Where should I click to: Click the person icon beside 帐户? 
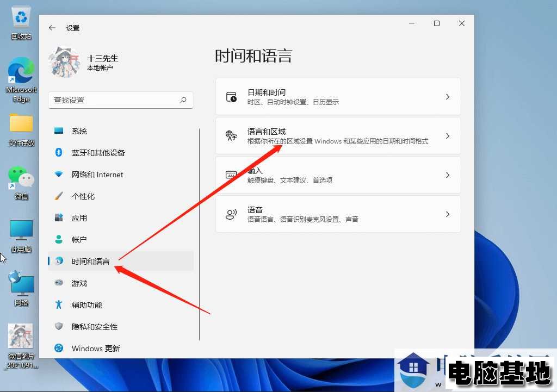tap(59, 239)
